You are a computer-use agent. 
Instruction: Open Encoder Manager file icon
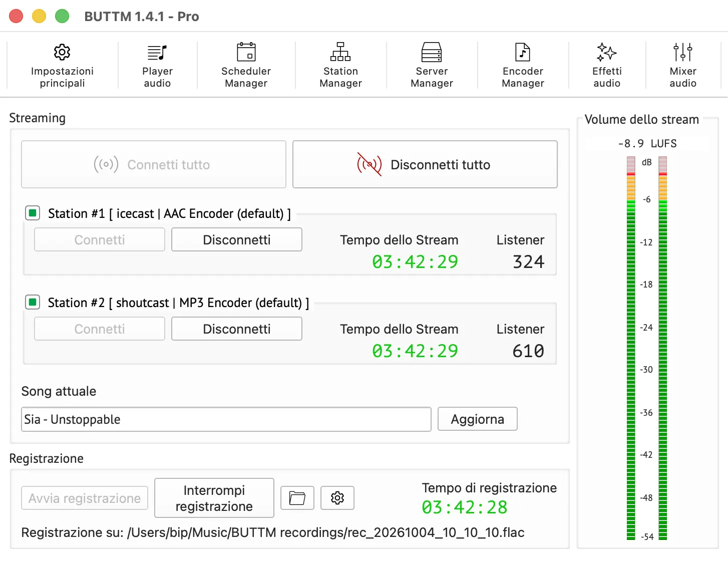click(x=523, y=52)
